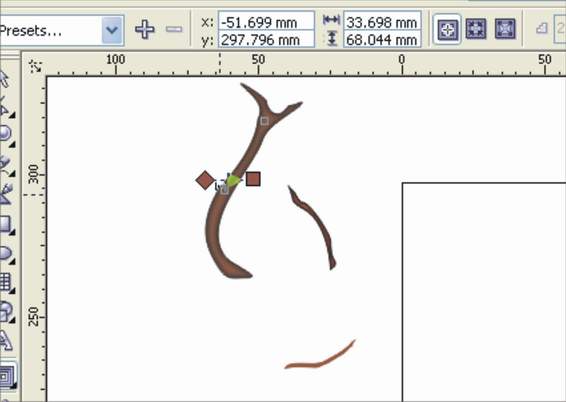Select the Interactive Contour tool in toolbox

pos(7,376)
